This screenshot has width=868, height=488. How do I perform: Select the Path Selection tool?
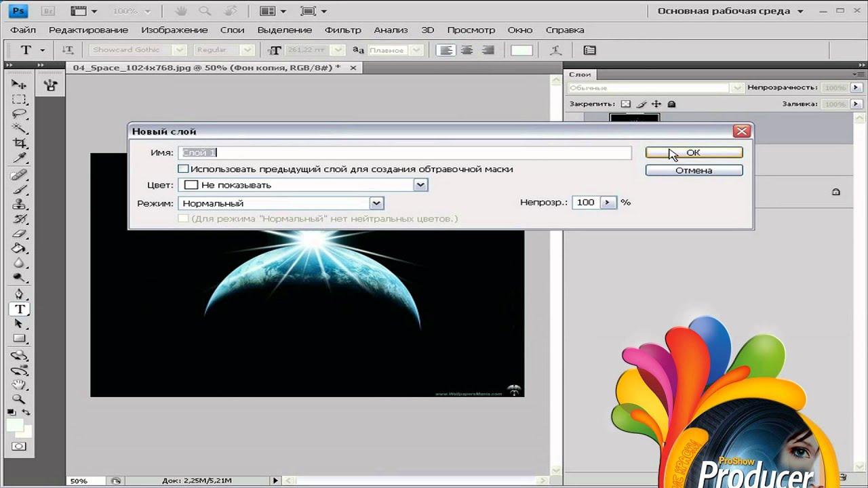(19, 324)
